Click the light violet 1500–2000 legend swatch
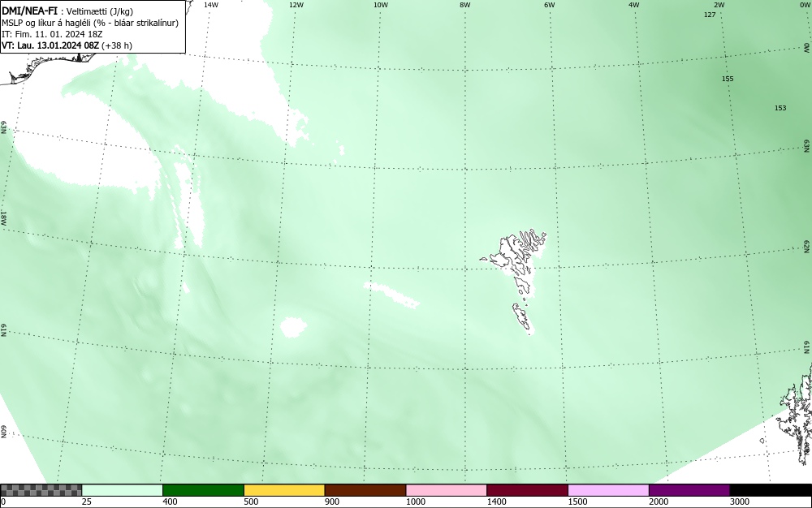Image resolution: width=812 pixels, height=508 pixels. coord(608,490)
